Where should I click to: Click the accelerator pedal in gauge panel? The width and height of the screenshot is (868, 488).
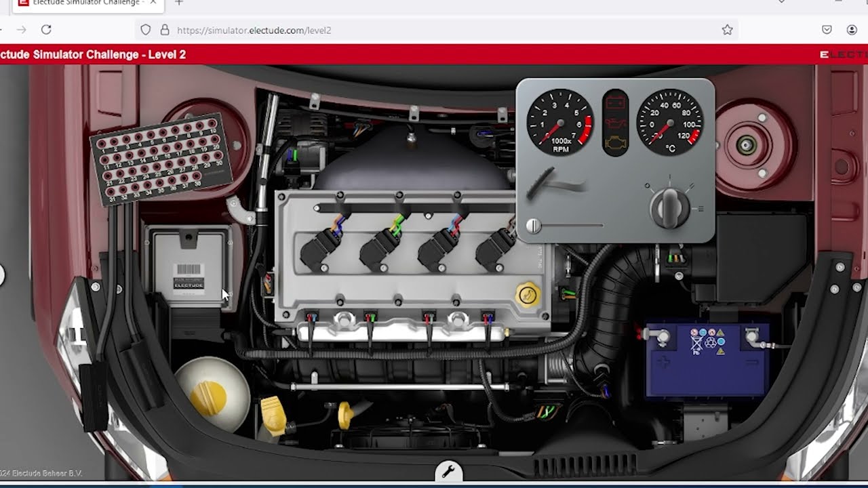pos(555,184)
